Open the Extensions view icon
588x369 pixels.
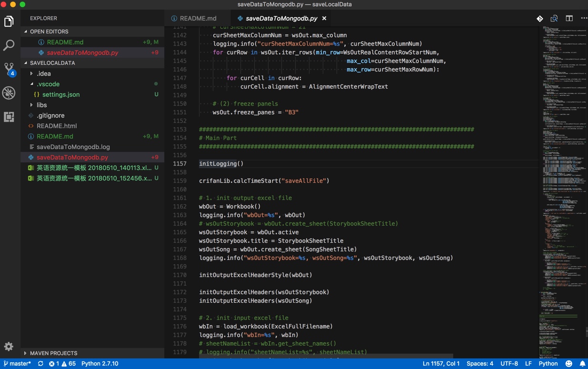(9, 117)
